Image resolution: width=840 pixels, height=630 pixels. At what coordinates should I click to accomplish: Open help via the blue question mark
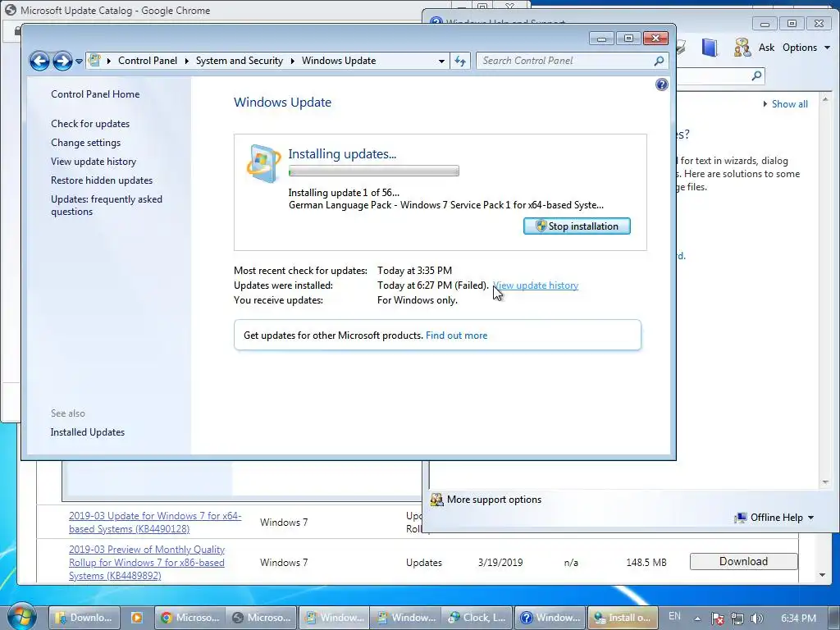(662, 84)
